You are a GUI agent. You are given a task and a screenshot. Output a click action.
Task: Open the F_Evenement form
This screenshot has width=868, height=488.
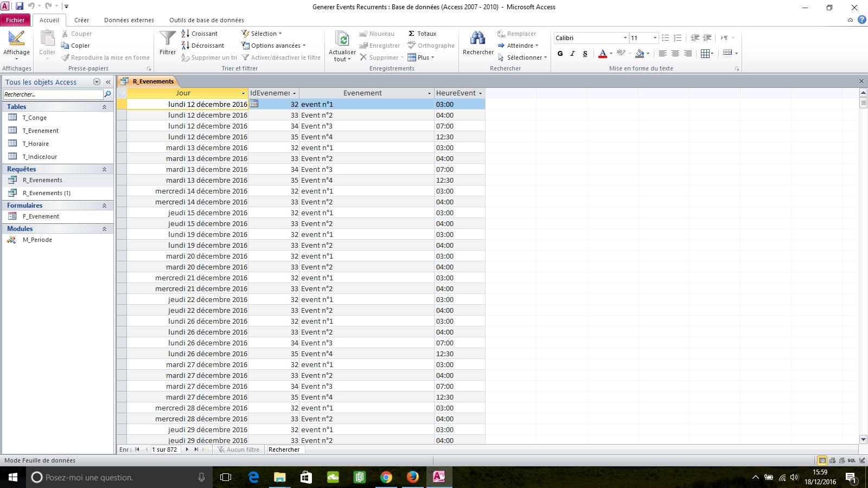tap(41, 216)
